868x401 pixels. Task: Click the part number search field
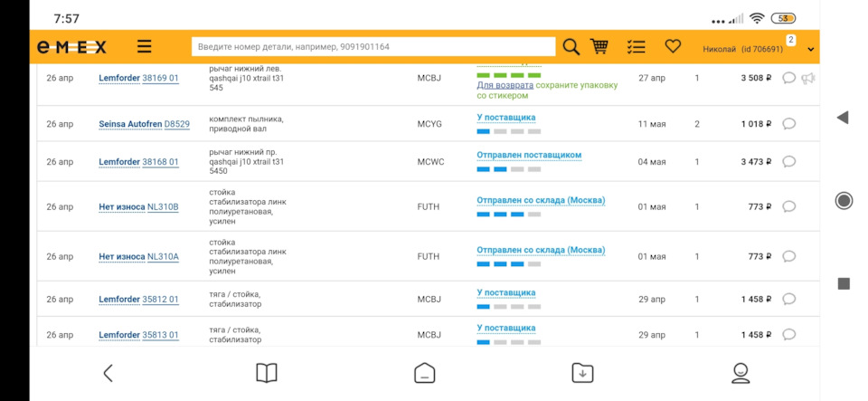coord(373,46)
